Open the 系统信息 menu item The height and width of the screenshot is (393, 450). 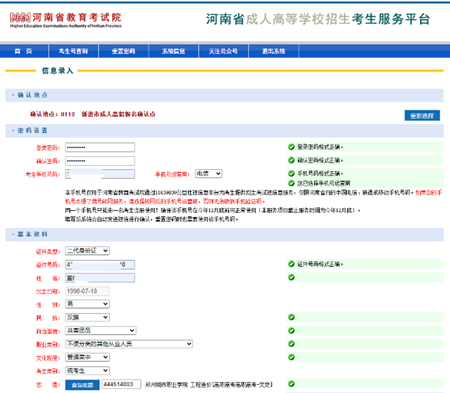click(x=173, y=51)
